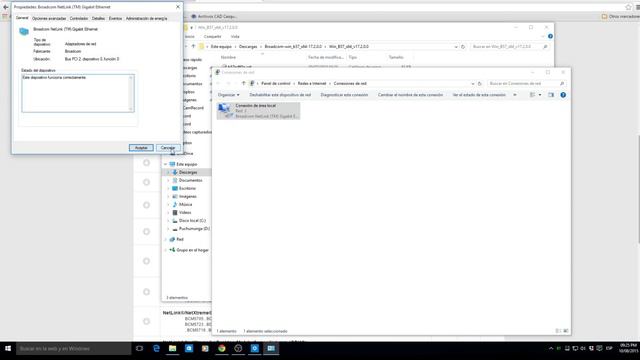Refresh the Win_B57 Explorer address bar
Viewport: 640px width, 360px height.
coord(463,47)
